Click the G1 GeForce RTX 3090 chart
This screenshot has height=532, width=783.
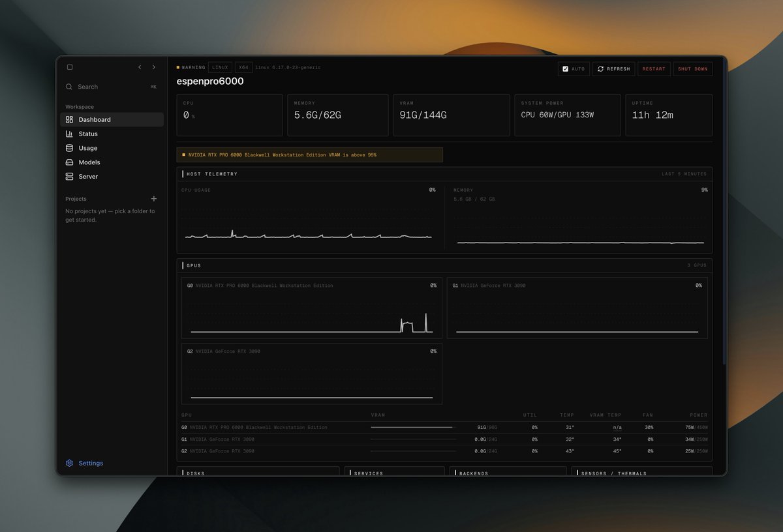[x=577, y=308]
